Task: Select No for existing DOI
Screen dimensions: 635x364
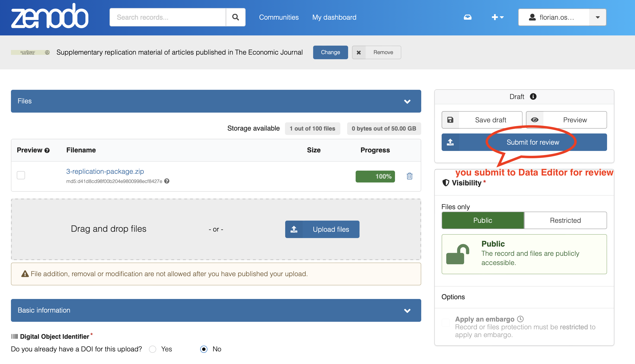Action: 204,349
